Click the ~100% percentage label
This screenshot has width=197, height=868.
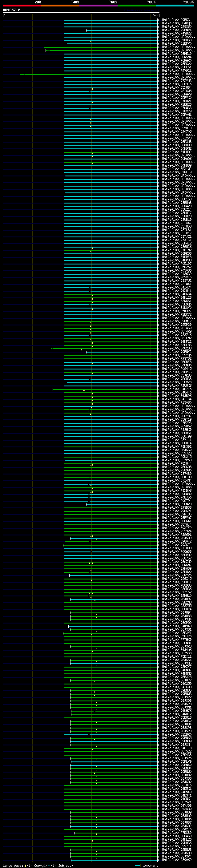tap(188, 2)
